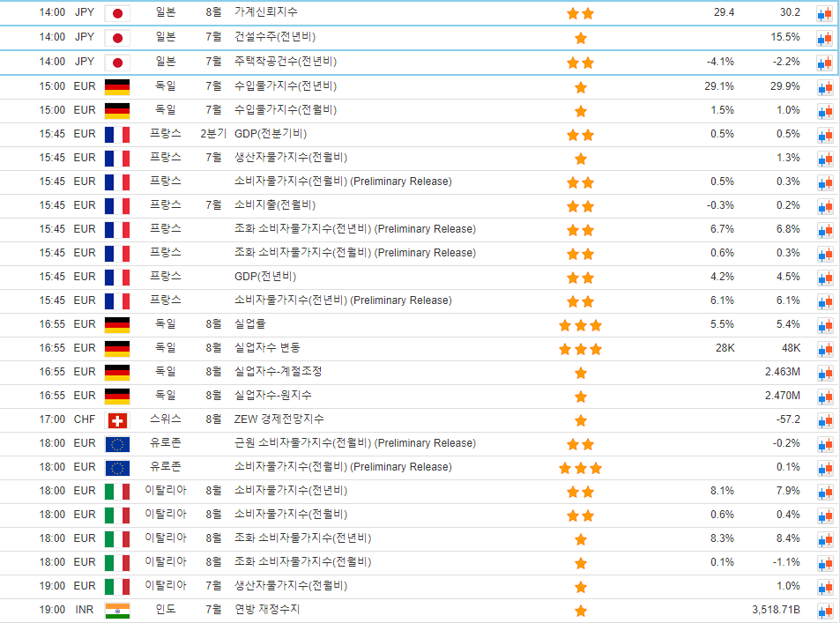Open chart icon for German 실업률 row
The height and width of the screenshot is (623, 840).
824,325
